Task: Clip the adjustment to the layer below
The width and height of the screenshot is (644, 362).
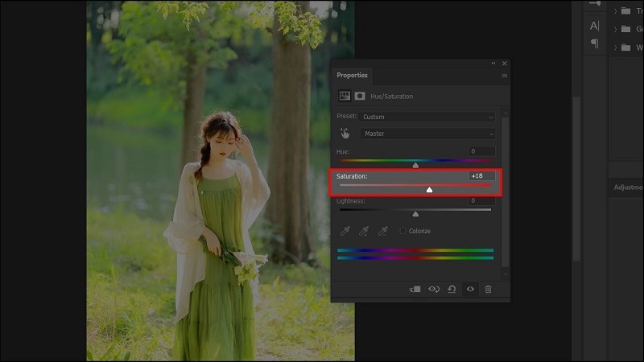Action: [x=415, y=290]
